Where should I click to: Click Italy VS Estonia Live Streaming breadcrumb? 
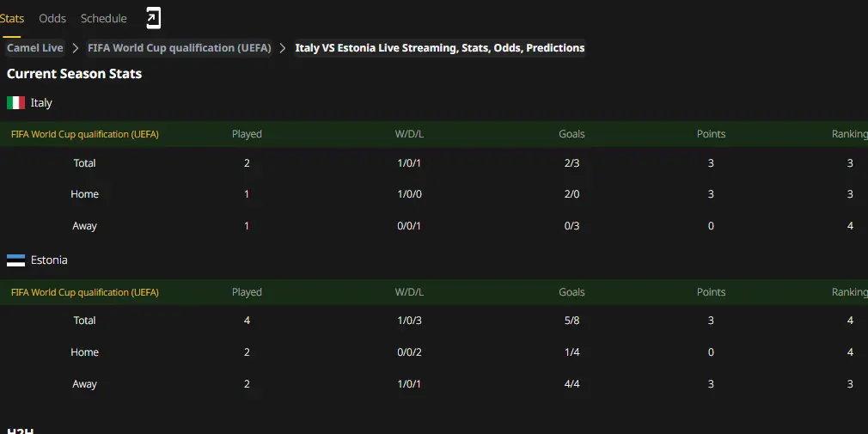pos(439,48)
